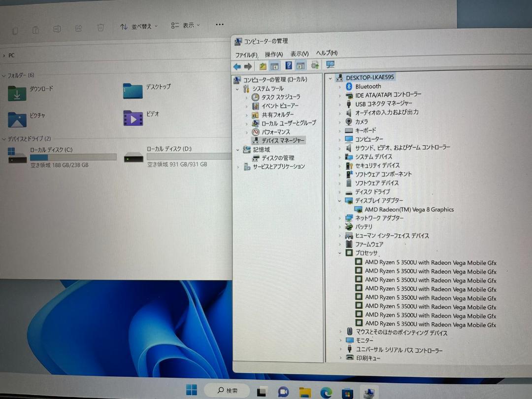The image size is (532, 399).
Task: Open Microsoft Edge from the taskbar
Action: (326, 393)
